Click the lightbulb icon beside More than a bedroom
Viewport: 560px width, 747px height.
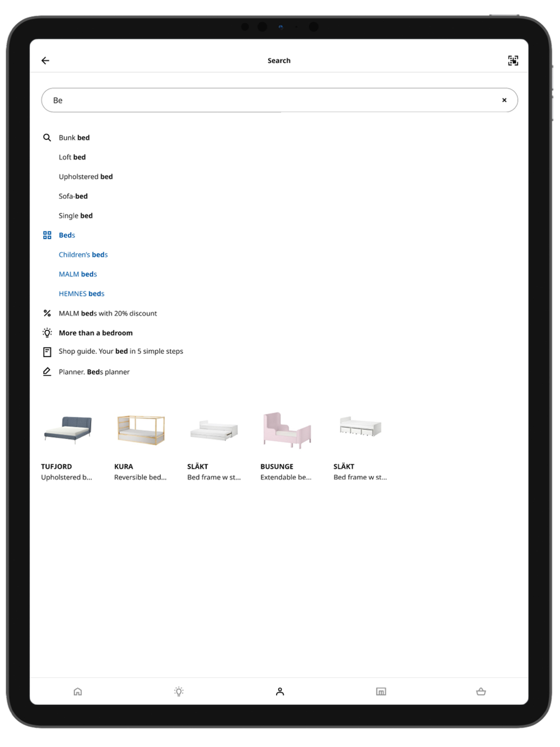point(47,333)
